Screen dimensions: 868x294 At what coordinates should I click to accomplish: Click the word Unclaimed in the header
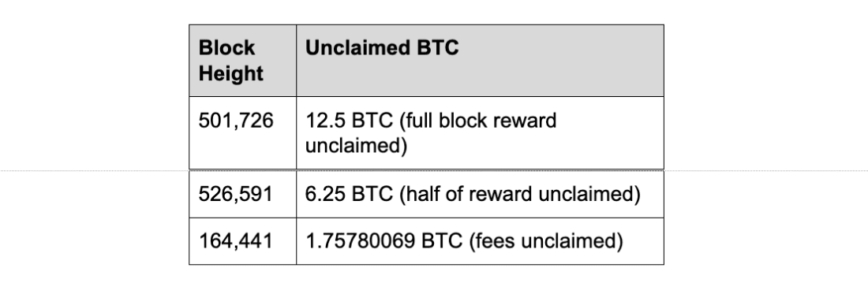tap(350, 47)
